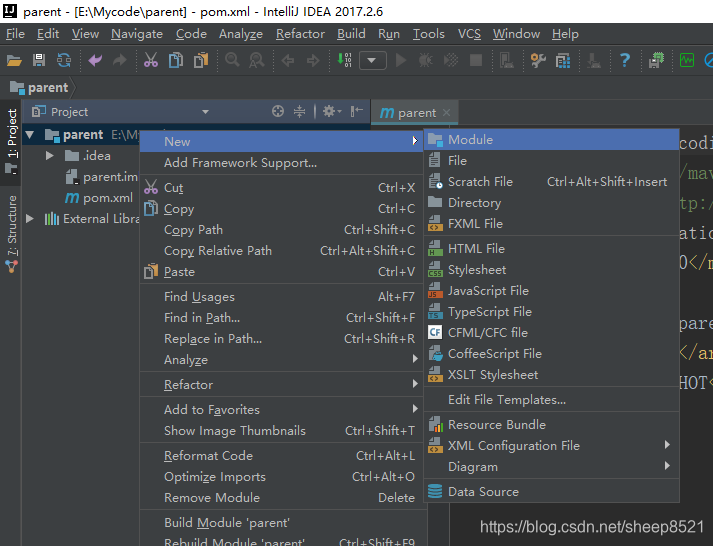This screenshot has width=713, height=546.
Task: Expand the Diagram submenu
Action: 551,466
